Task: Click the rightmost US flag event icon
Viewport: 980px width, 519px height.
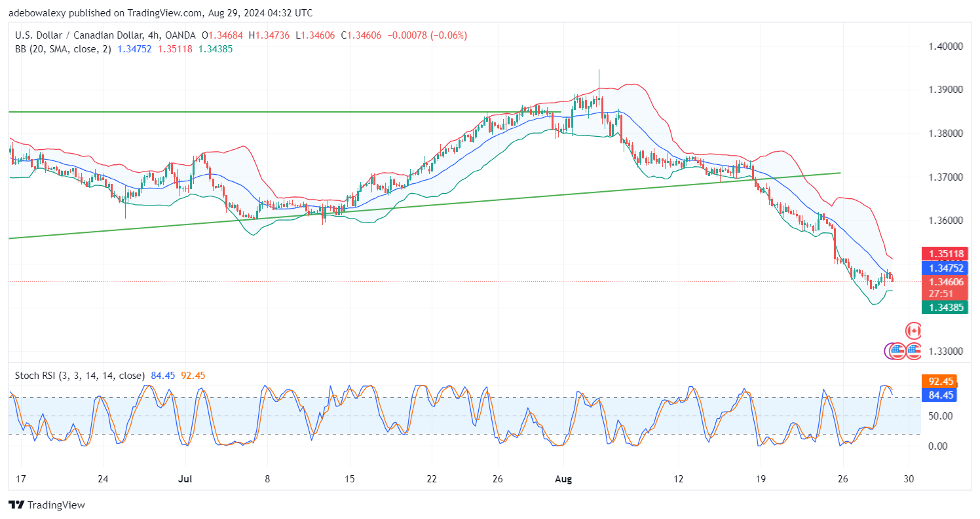Action: [x=914, y=351]
